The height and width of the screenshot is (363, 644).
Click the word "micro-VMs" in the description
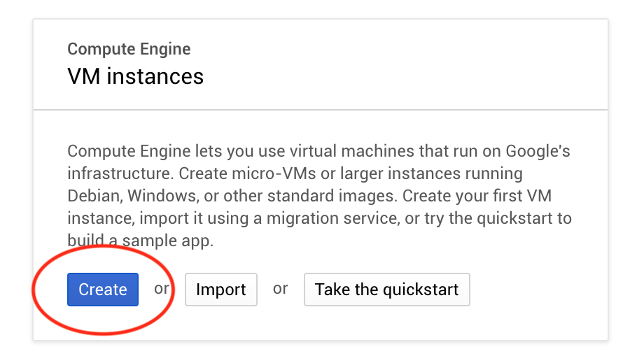274,173
